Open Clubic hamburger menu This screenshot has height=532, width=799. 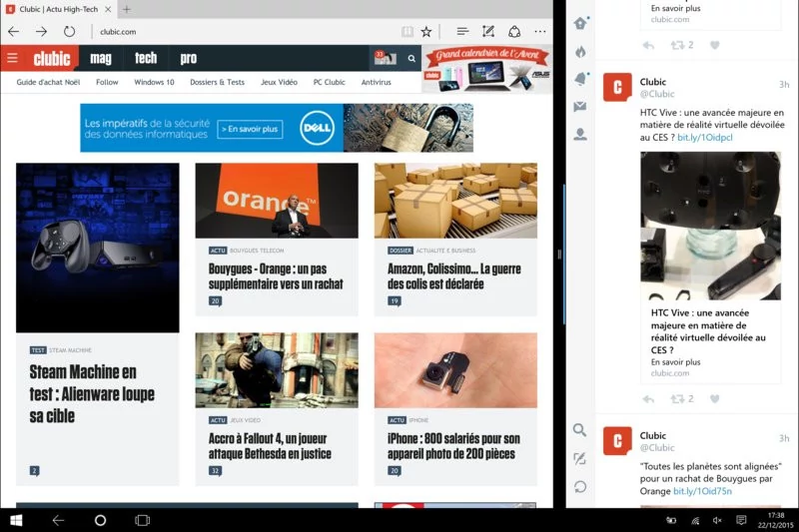click(x=12, y=58)
